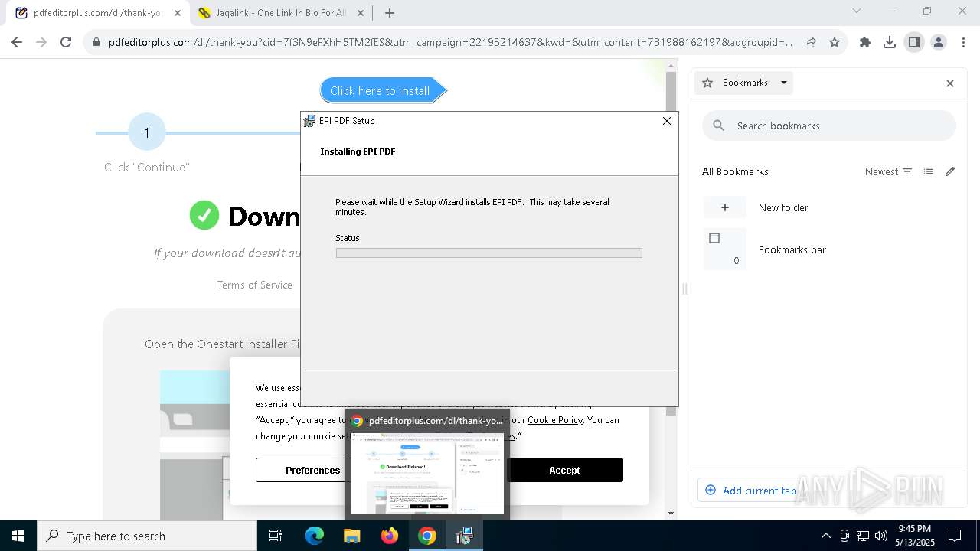Click the cookie Preferences button
Image resolution: width=980 pixels, height=551 pixels.
312,470
